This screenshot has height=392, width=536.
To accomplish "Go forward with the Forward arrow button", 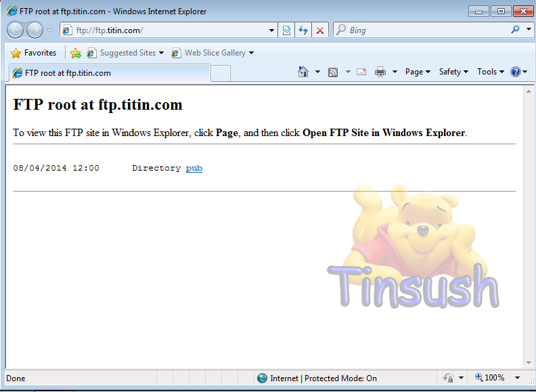I will pos(35,30).
